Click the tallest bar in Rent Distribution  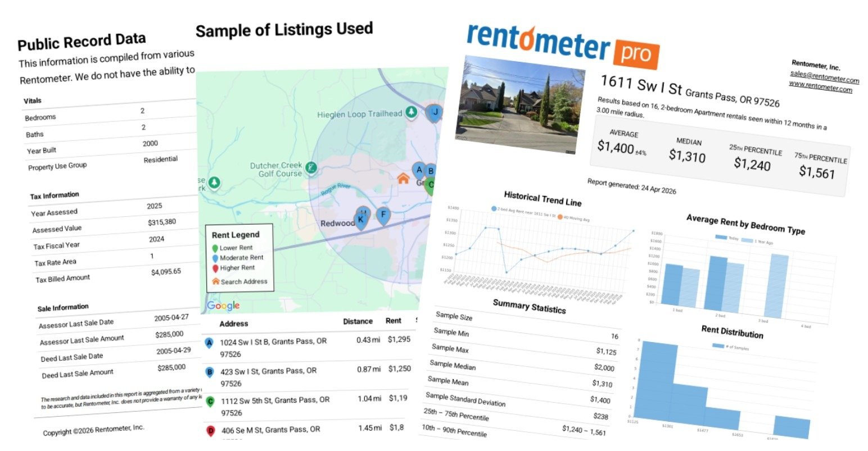click(656, 379)
